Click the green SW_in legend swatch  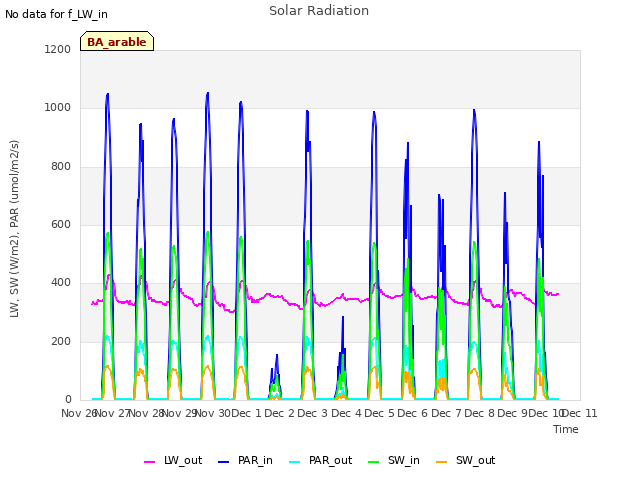point(373,462)
